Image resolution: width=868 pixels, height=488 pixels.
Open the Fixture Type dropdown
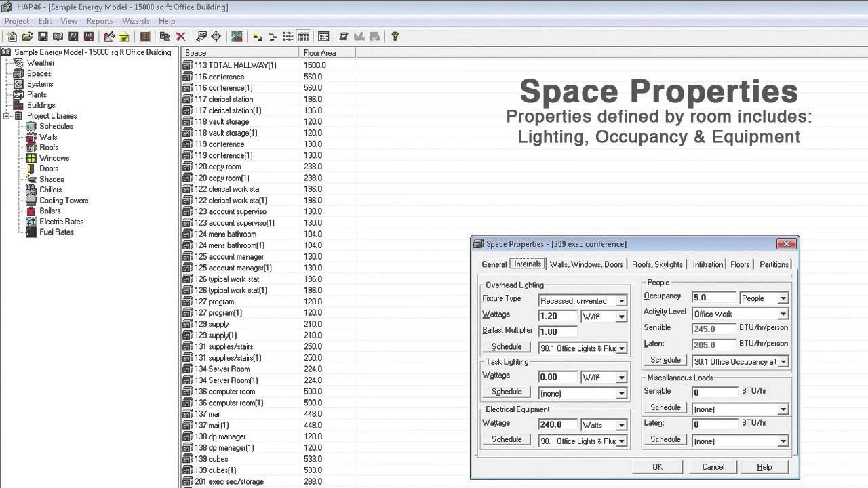pos(621,300)
